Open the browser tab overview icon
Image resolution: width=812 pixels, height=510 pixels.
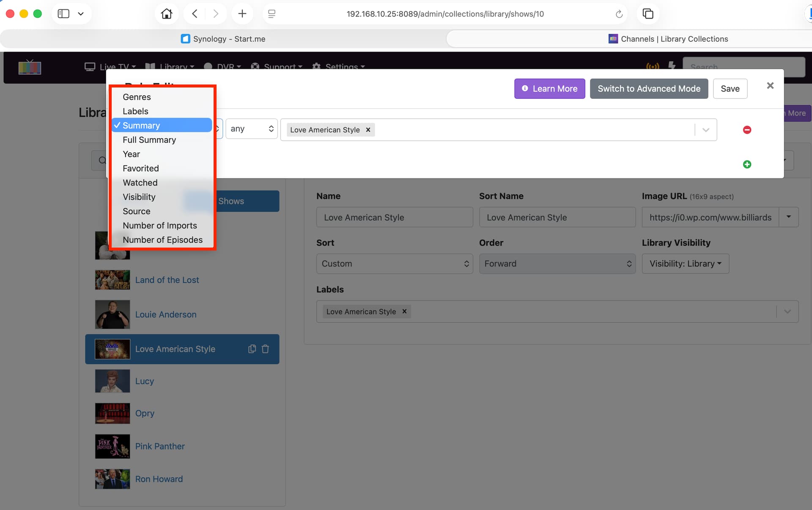[x=647, y=14]
